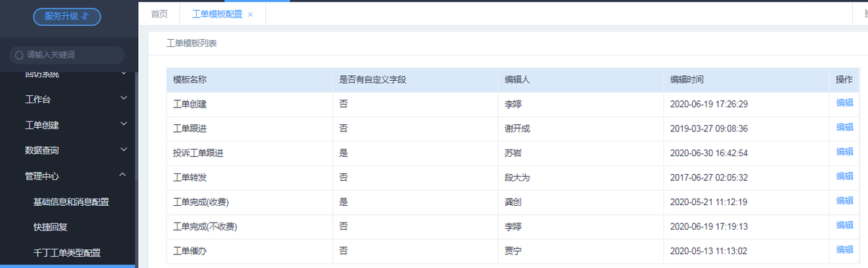868x268 pixels.
Task: Select the 工单转发 name cell
Action: click(250, 178)
